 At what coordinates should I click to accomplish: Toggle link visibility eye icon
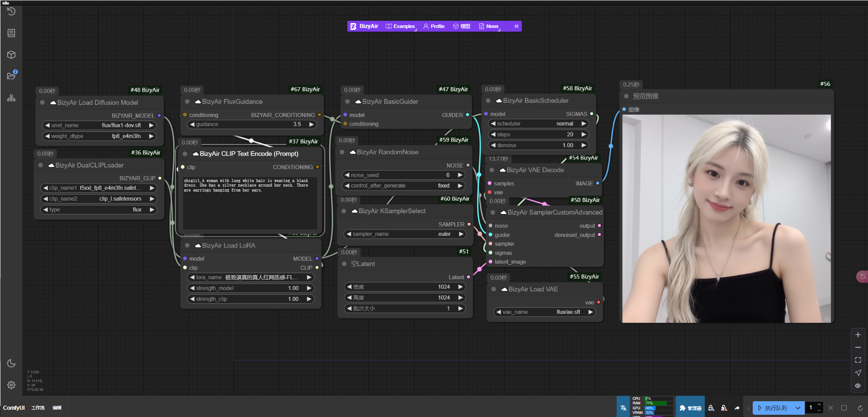point(858,386)
